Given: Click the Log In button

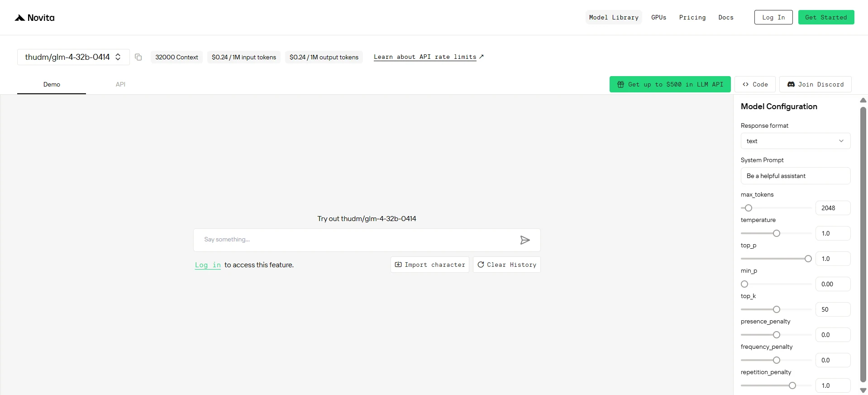Looking at the screenshot, I should [773, 17].
